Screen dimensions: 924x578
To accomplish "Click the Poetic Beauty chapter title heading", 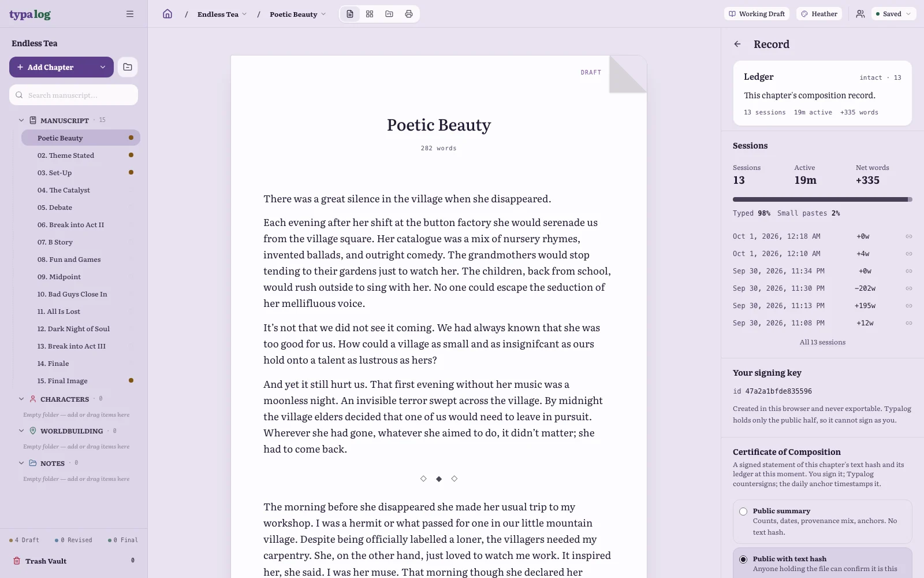I will pyautogui.click(x=439, y=125).
